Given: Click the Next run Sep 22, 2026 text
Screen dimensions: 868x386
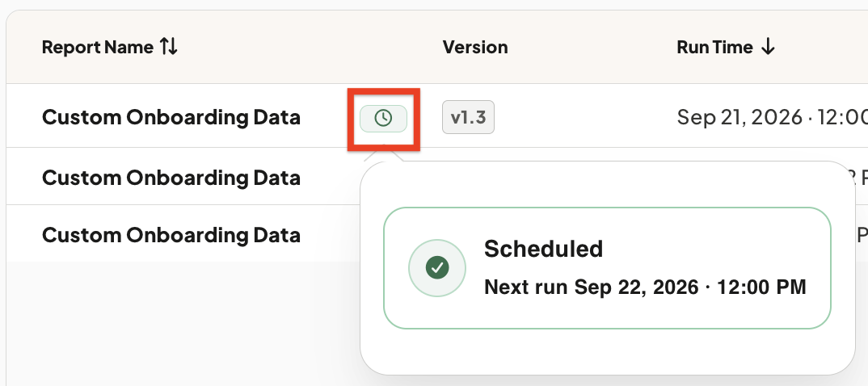Looking at the screenshot, I should pos(591,287).
